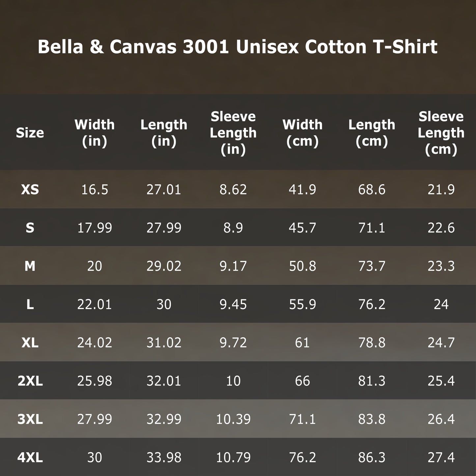Click the chart title text
The width and height of the screenshot is (476, 476).
[238, 47]
